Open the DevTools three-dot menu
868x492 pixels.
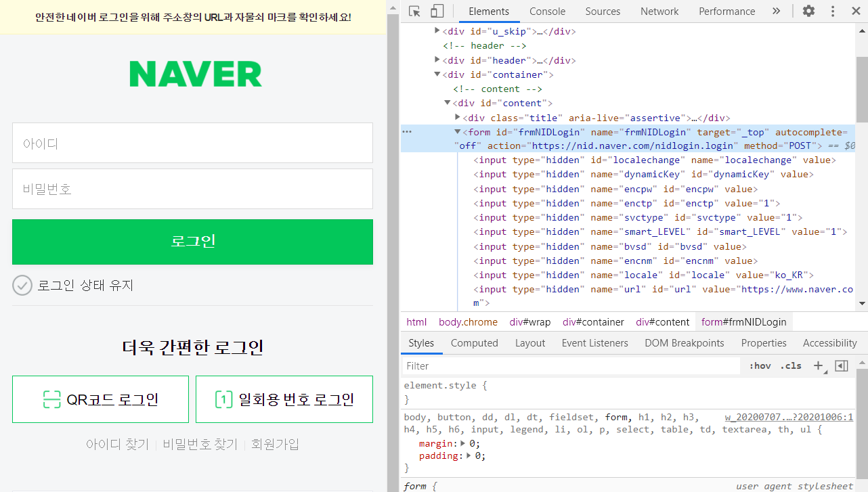click(833, 11)
